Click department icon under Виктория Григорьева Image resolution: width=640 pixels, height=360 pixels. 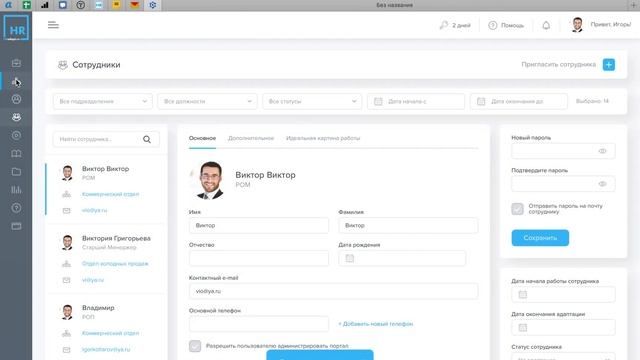(x=67, y=264)
